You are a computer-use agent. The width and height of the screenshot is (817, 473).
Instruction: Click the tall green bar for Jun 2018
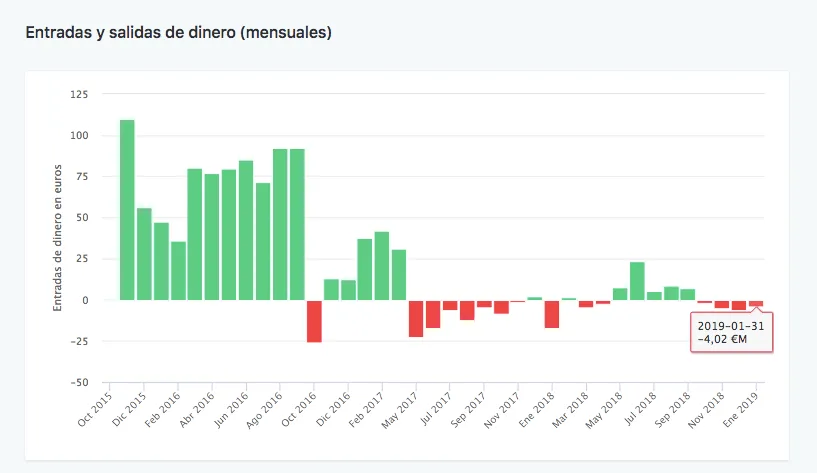(637, 281)
